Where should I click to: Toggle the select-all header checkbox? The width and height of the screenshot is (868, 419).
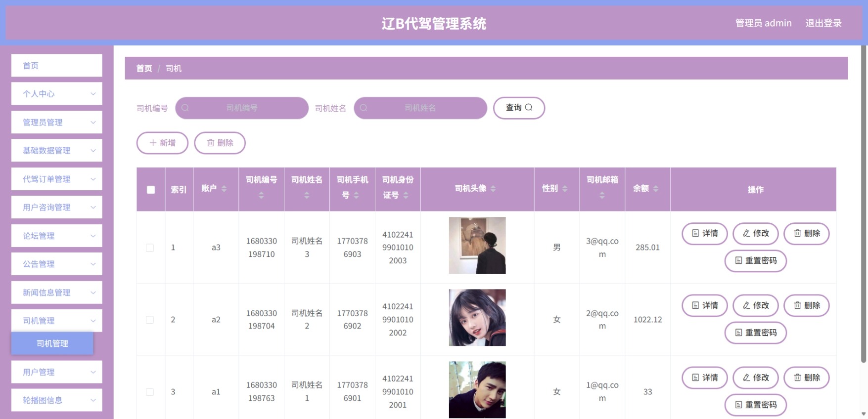pyautogui.click(x=151, y=190)
